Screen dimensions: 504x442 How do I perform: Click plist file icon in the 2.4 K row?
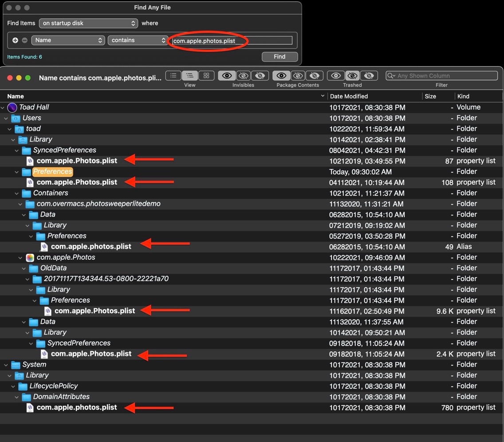(44, 354)
